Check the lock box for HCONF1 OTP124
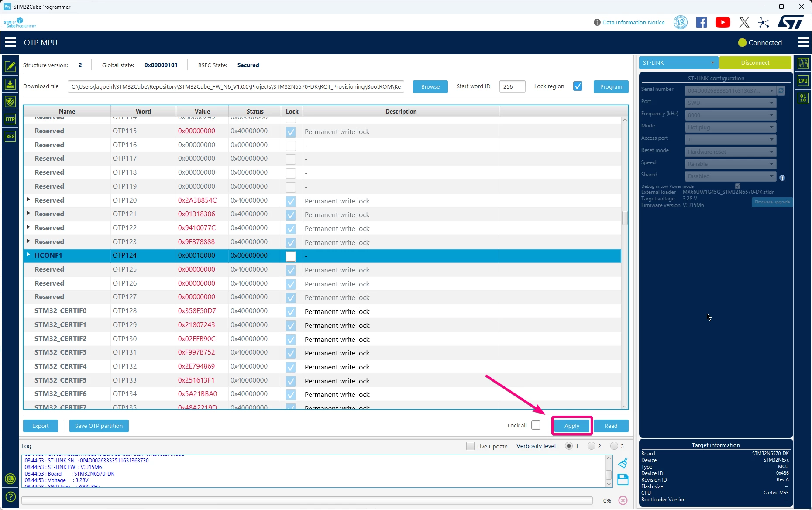Screen dimensions: 812x510 coord(291,256)
